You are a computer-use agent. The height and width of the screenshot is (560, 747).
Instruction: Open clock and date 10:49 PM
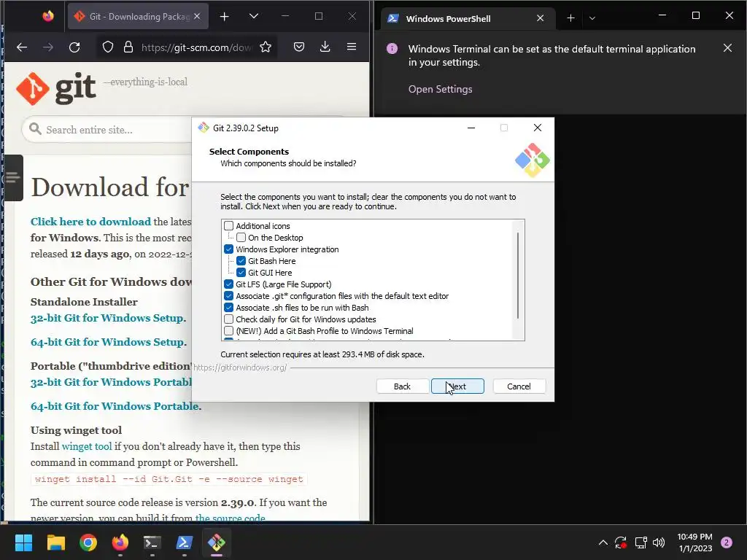[694, 542]
